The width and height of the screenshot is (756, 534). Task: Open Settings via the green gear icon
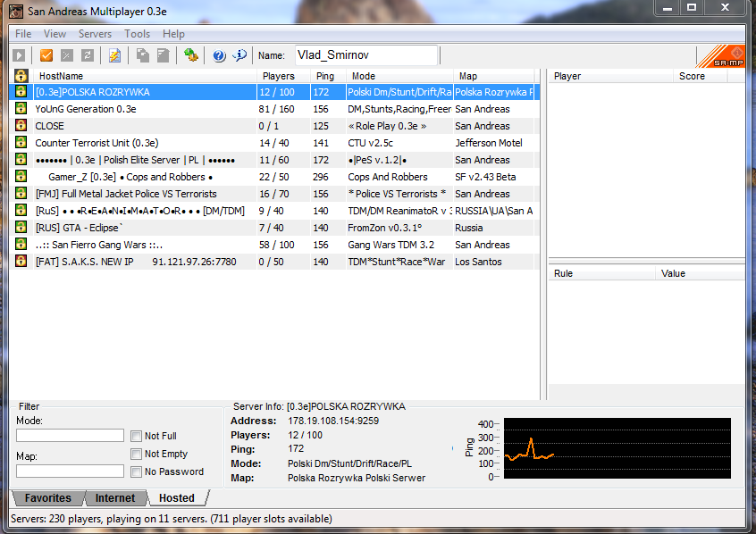pos(190,55)
